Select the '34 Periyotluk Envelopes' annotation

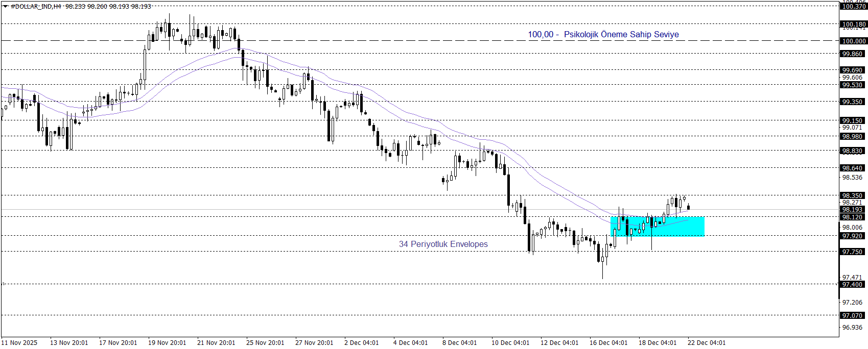click(x=443, y=244)
